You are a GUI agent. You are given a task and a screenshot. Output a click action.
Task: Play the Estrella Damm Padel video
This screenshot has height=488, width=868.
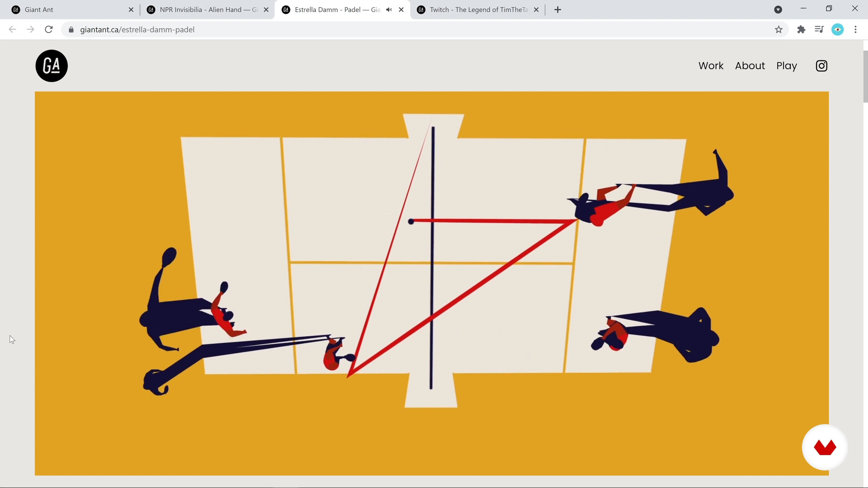432,283
